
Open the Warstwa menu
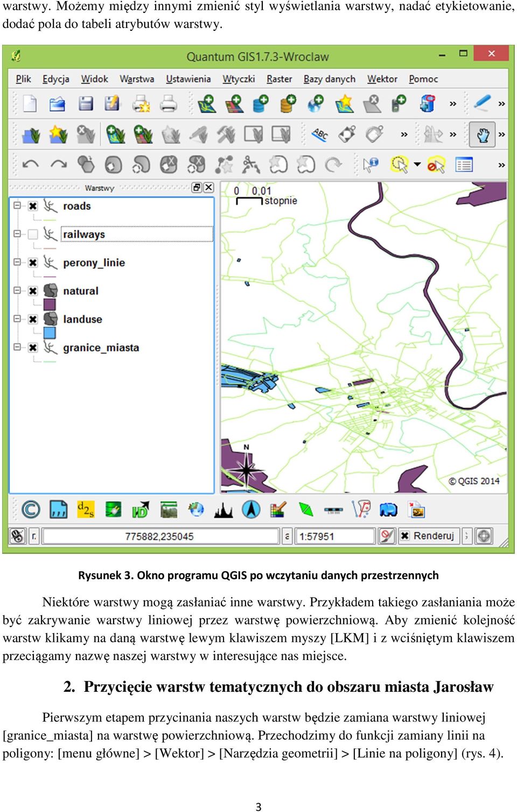pos(137,79)
